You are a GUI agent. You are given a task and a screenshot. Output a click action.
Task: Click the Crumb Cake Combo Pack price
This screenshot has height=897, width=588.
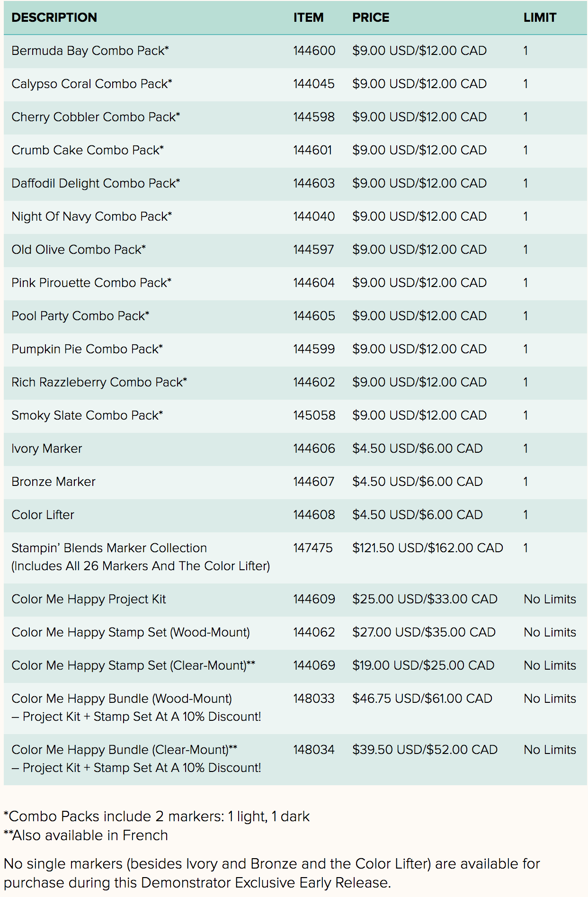click(x=419, y=150)
